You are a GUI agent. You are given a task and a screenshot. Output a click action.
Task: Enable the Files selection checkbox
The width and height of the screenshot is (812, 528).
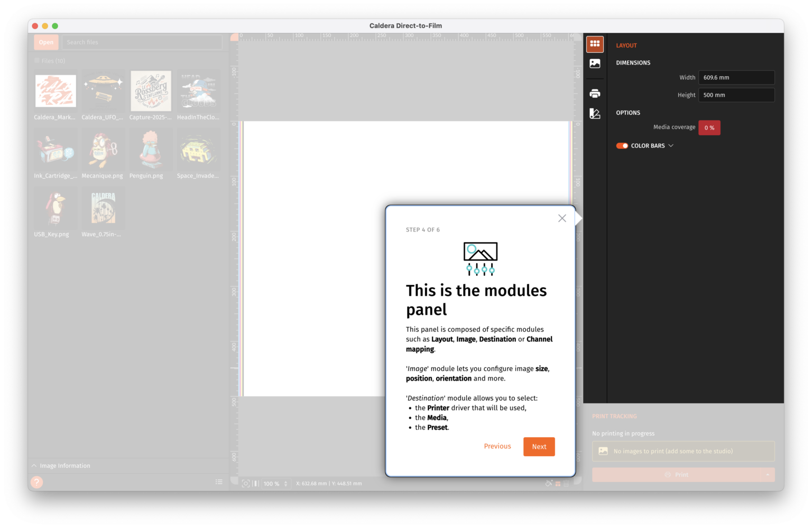coord(38,60)
